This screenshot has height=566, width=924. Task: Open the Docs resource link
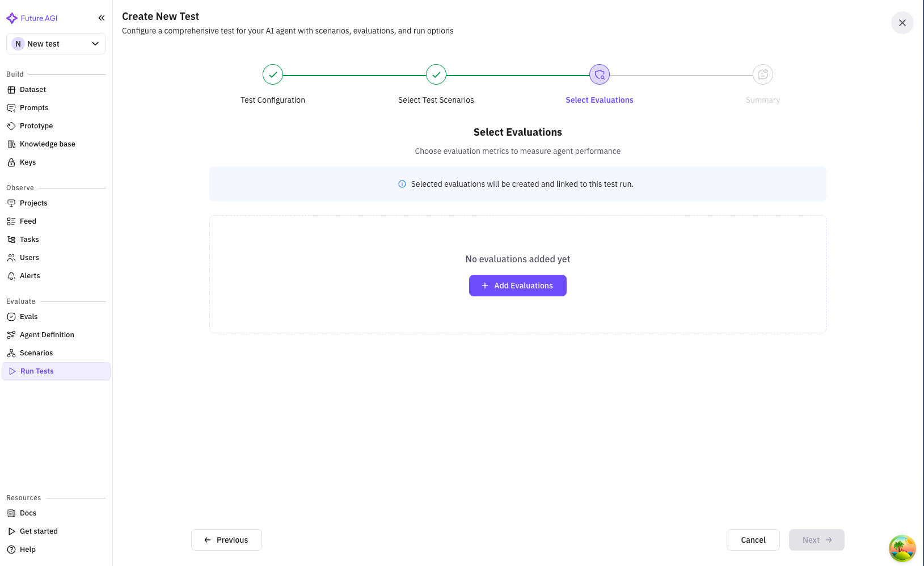(27, 513)
